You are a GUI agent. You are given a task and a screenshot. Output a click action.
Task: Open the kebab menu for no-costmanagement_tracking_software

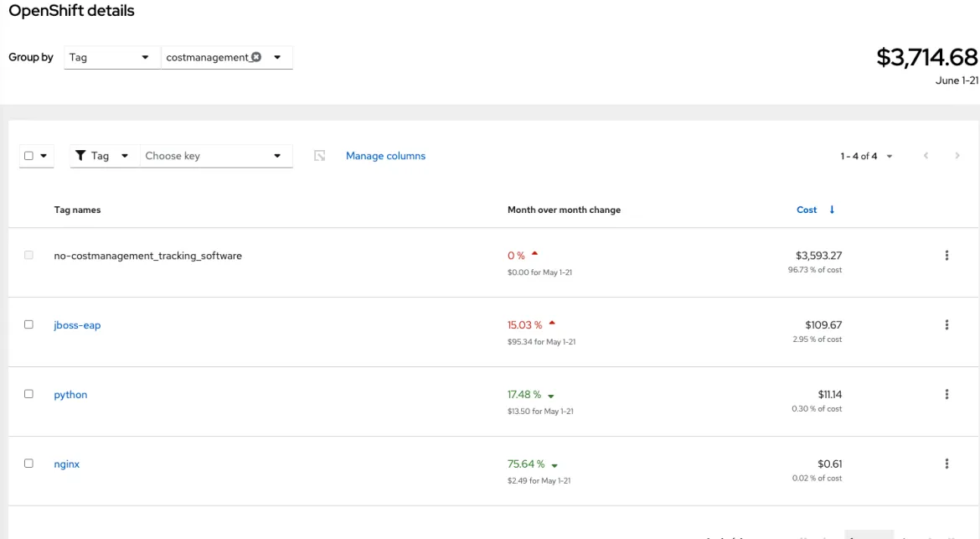tap(946, 255)
